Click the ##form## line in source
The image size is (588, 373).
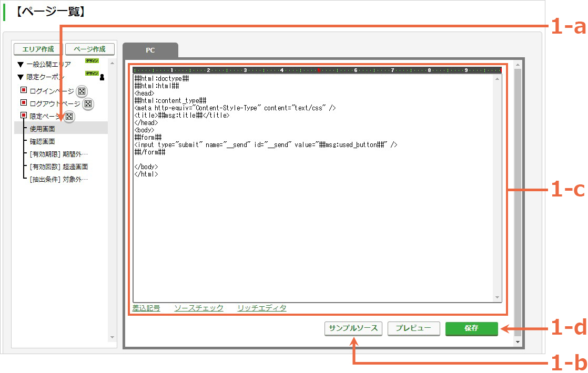coord(148,138)
